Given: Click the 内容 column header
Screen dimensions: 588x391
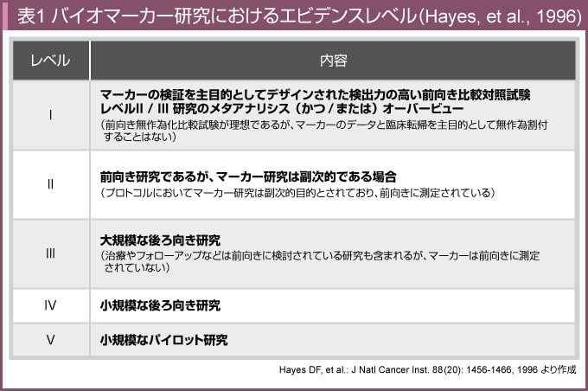Looking at the screenshot, I should click(x=333, y=61).
